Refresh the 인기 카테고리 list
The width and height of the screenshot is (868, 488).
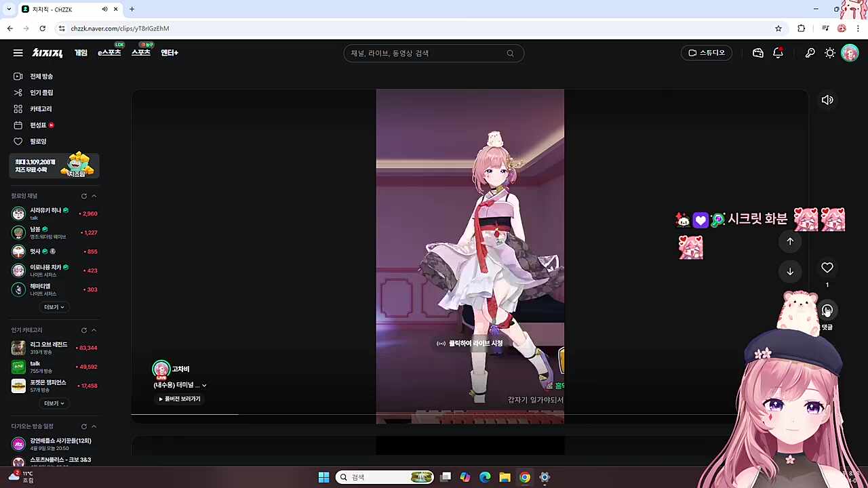pyautogui.click(x=84, y=330)
